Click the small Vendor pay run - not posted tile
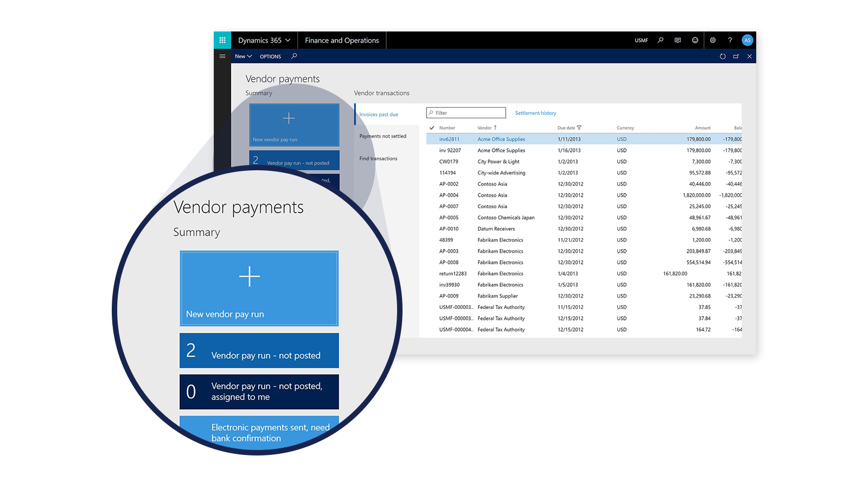The height and width of the screenshot is (488, 868). pos(294,160)
